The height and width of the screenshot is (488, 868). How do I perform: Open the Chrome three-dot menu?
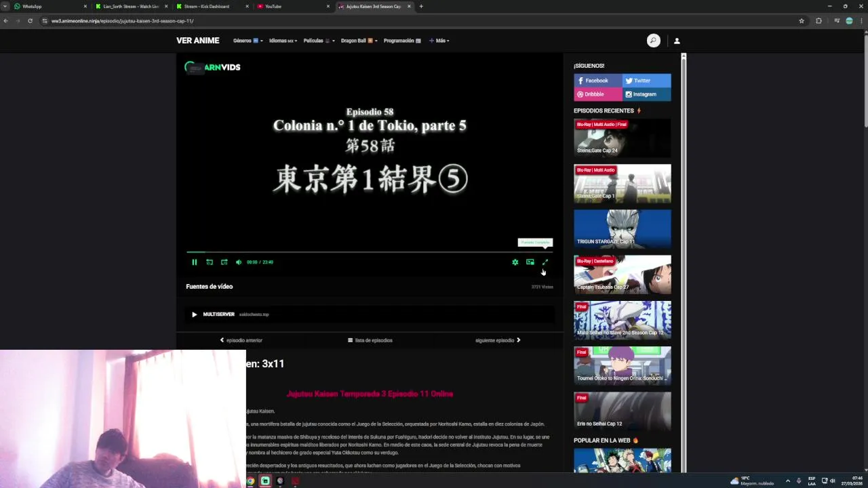(x=861, y=21)
